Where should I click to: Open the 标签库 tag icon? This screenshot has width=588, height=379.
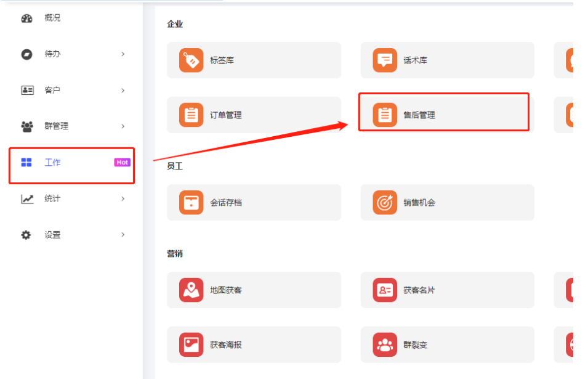191,60
